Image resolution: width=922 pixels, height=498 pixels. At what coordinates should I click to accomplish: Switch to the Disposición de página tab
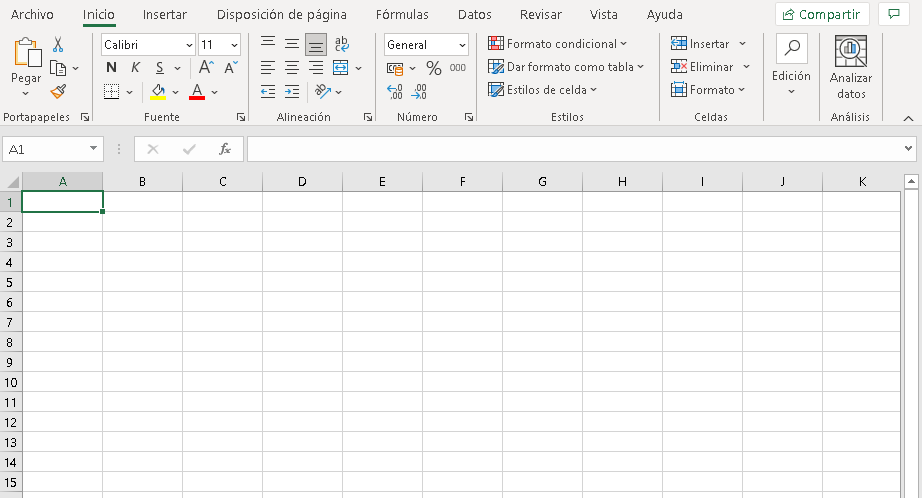[x=282, y=15]
